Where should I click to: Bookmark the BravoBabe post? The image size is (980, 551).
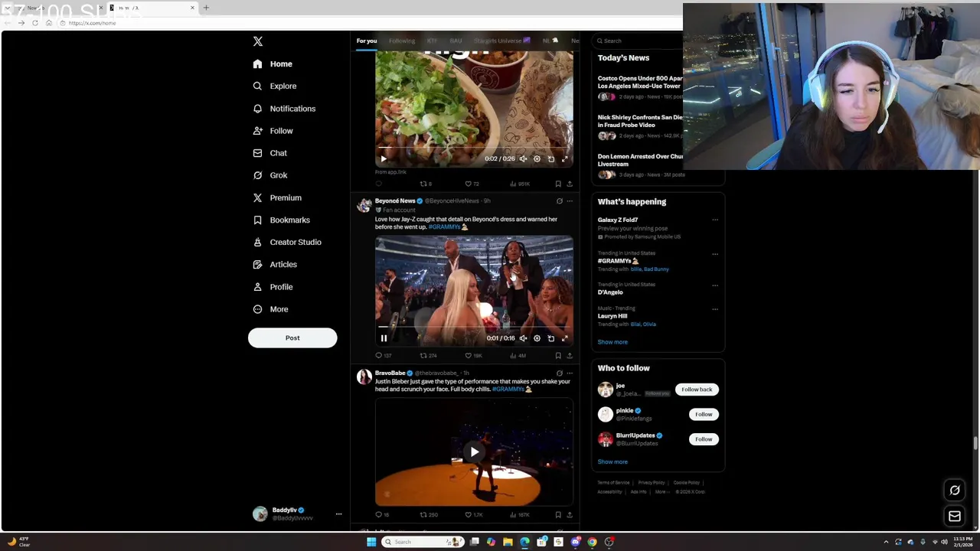(558, 515)
